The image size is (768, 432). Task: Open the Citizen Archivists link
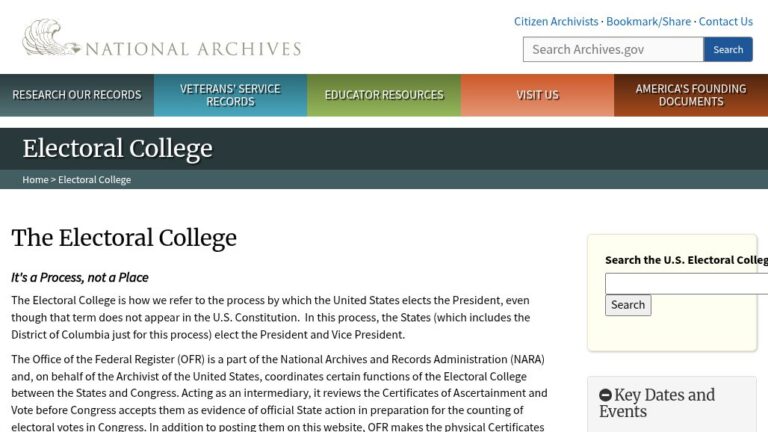556,21
